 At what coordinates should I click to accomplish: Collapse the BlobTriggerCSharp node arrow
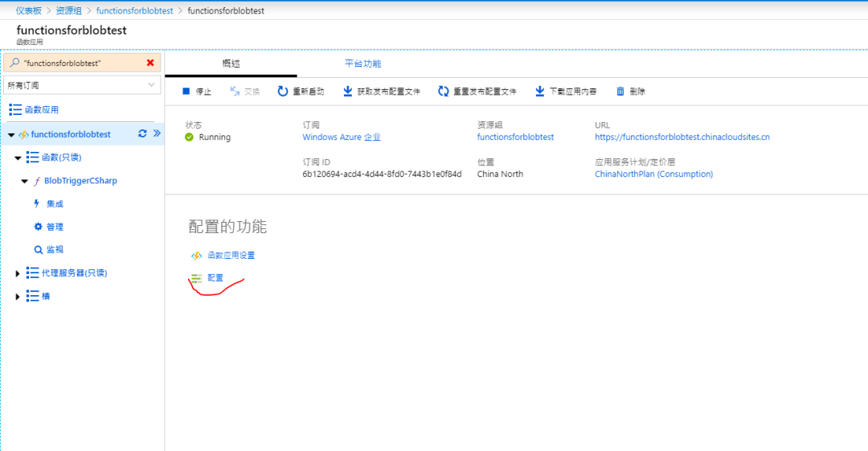point(24,181)
